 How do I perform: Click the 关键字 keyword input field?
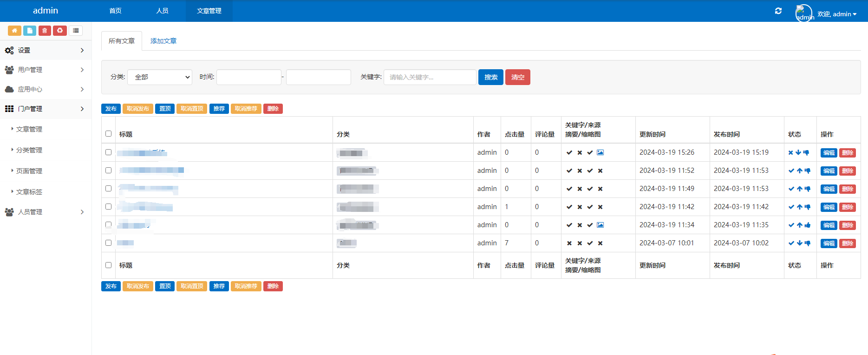[x=430, y=77]
